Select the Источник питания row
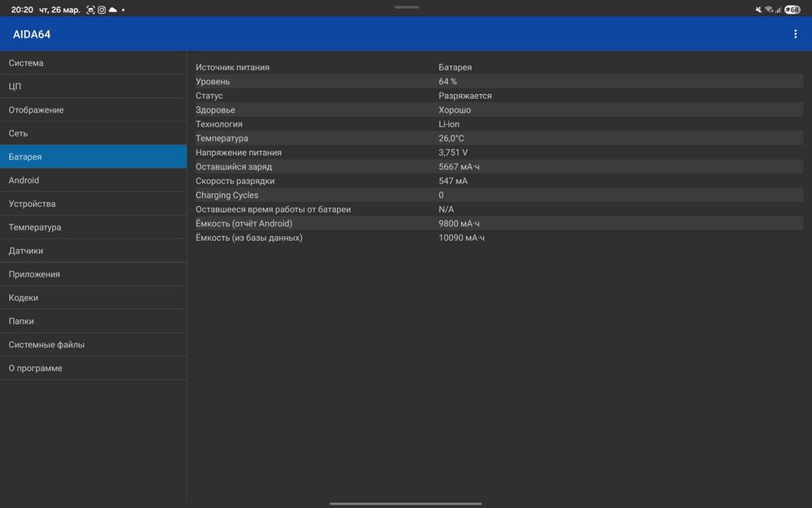 coord(499,67)
